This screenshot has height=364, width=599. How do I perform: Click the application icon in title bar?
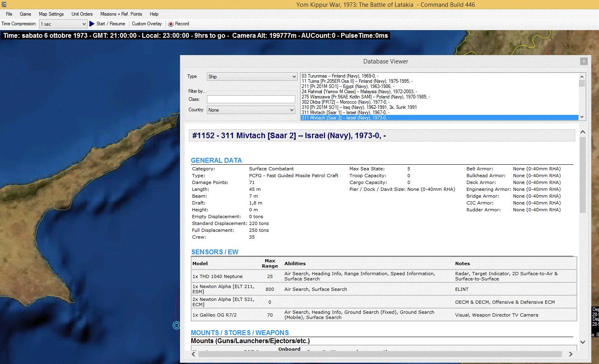[4, 5]
